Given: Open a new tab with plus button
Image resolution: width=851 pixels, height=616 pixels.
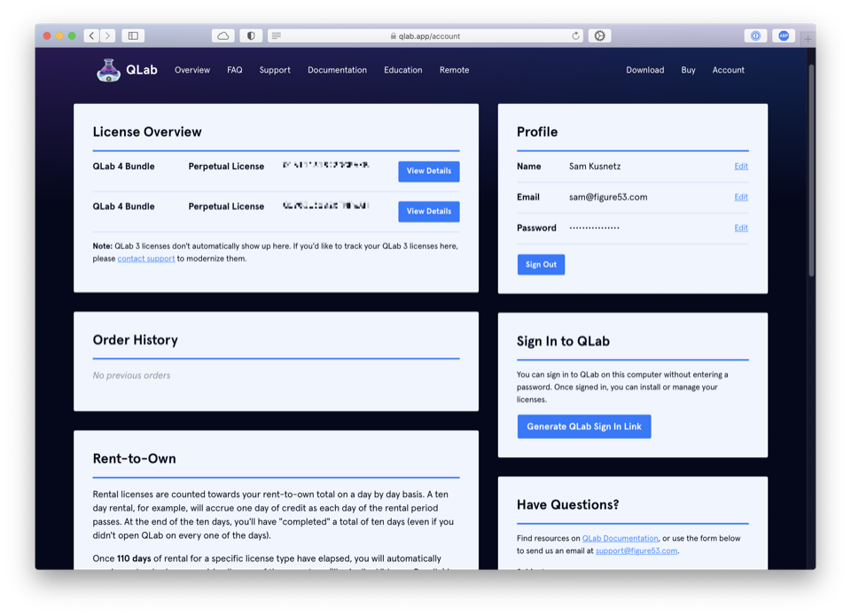Looking at the screenshot, I should [x=807, y=39].
